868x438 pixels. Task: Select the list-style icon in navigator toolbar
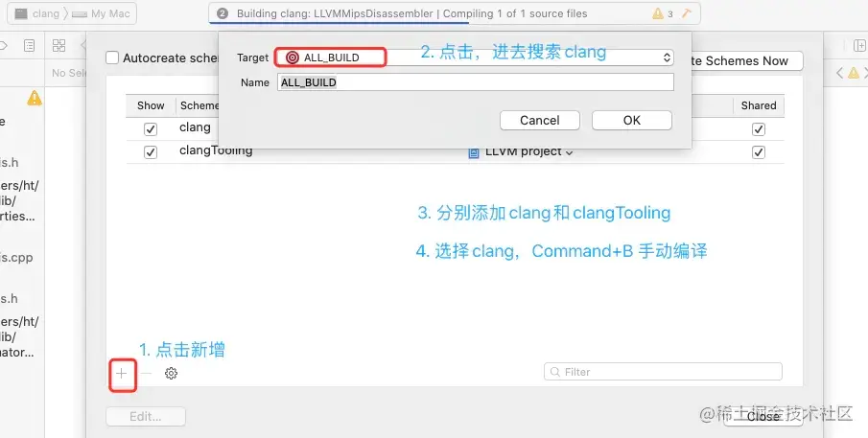pyautogui.click(x=30, y=45)
